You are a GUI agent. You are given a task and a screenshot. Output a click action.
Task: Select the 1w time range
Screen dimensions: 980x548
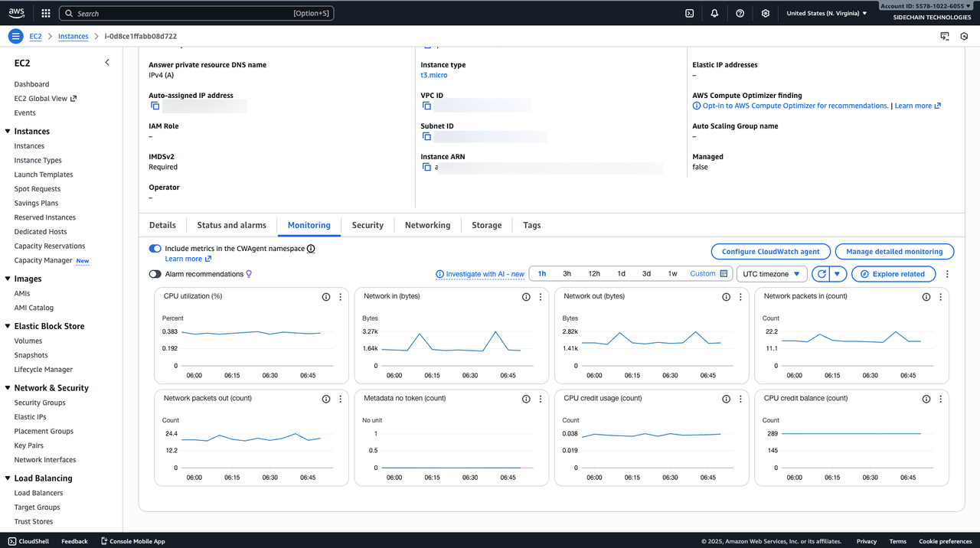(x=672, y=273)
